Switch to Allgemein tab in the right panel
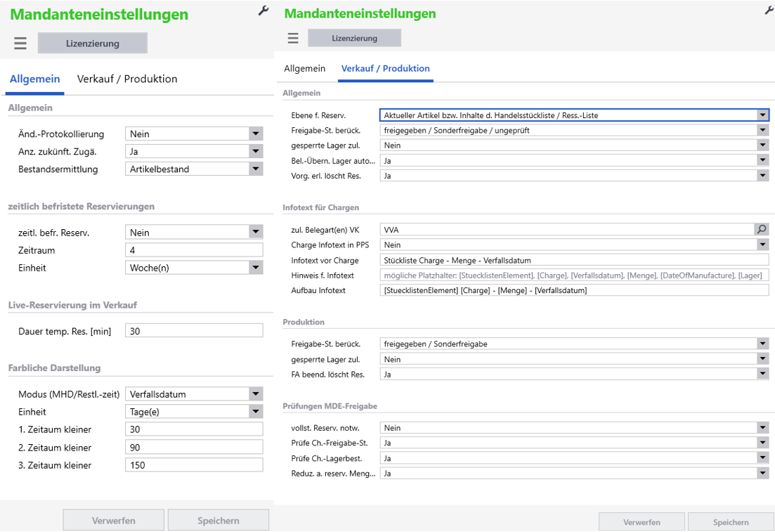 coord(304,68)
